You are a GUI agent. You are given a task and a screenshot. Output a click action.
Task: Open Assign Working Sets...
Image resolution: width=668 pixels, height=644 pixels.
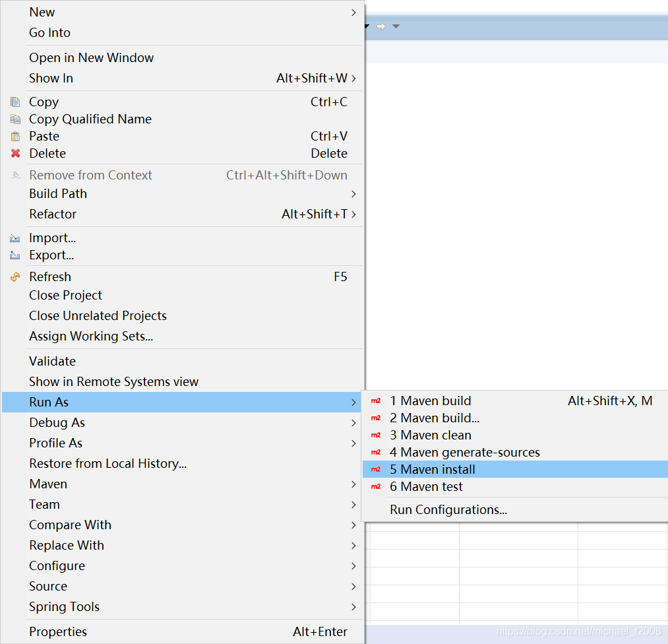(x=183, y=337)
